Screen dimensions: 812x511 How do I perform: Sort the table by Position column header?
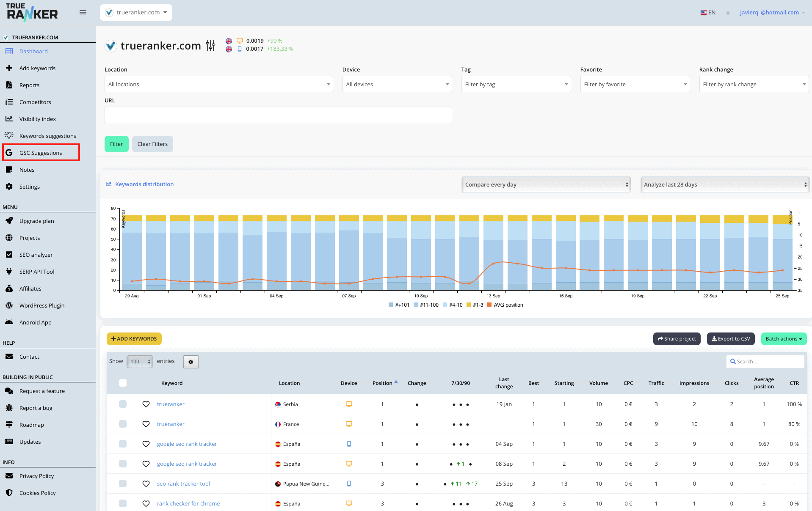pyautogui.click(x=382, y=383)
